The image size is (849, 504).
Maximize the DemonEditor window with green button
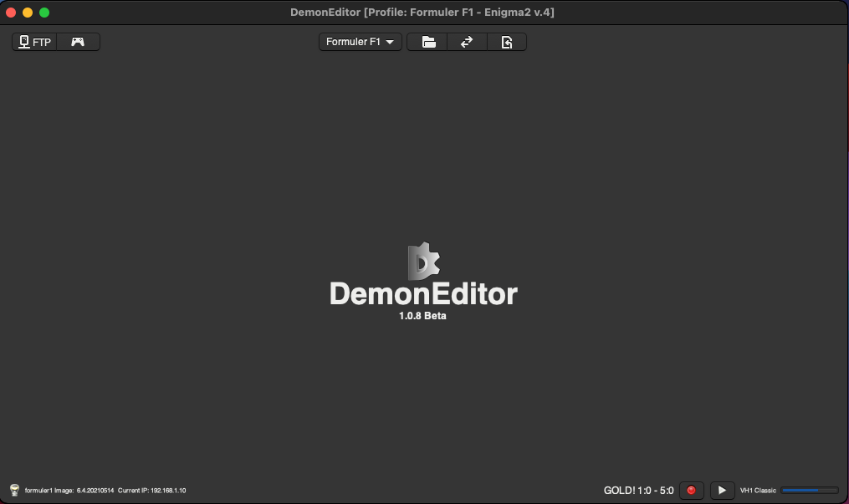44,13
